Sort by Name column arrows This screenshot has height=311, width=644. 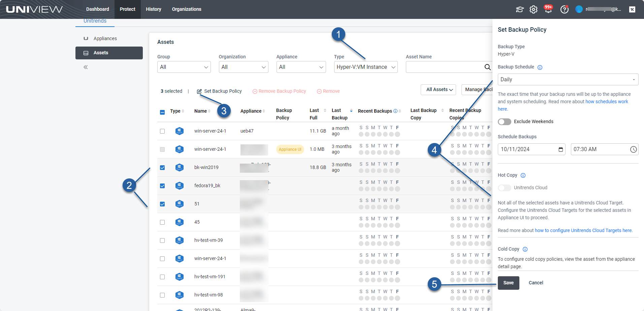[209, 111]
